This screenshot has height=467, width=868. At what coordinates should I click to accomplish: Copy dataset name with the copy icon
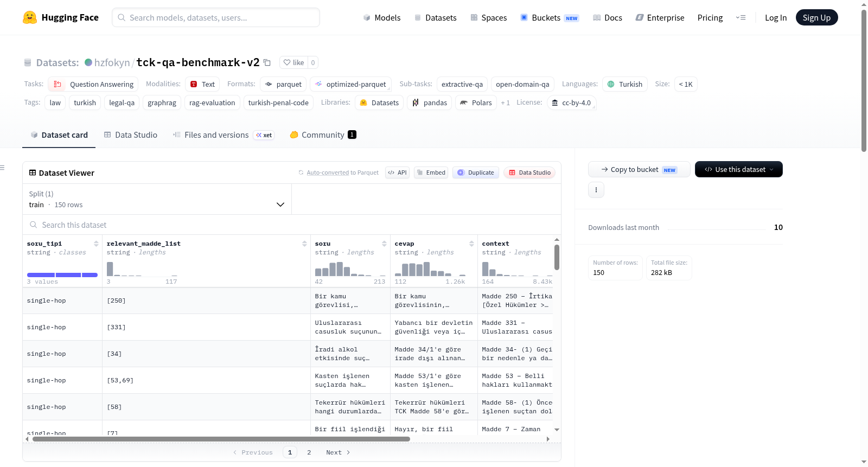click(267, 63)
